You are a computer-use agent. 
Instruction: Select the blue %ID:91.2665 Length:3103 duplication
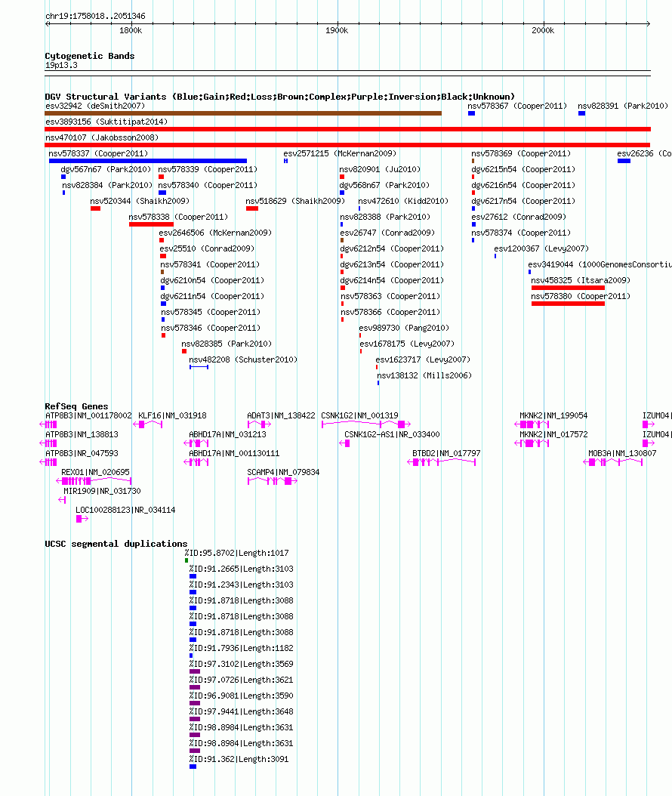193,576
